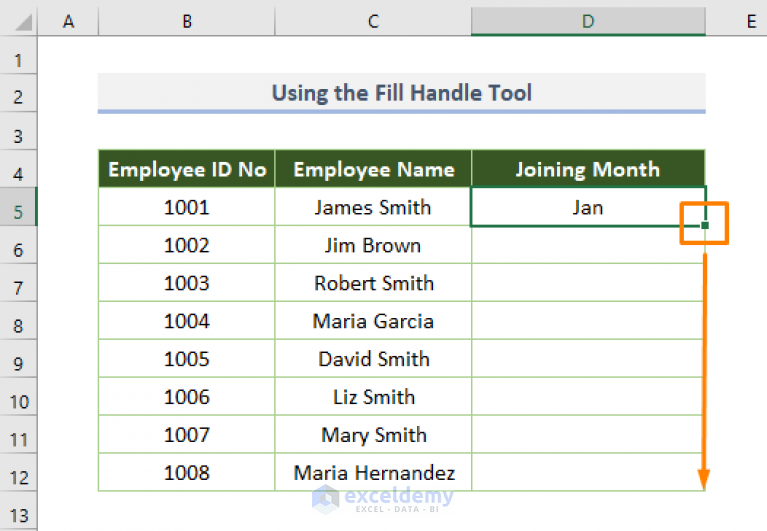Select column B header

coord(187,22)
